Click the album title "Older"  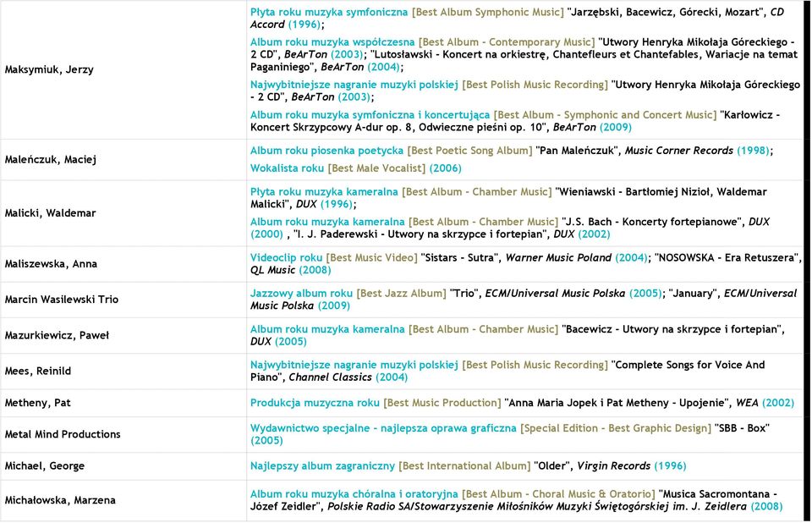click(x=553, y=466)
